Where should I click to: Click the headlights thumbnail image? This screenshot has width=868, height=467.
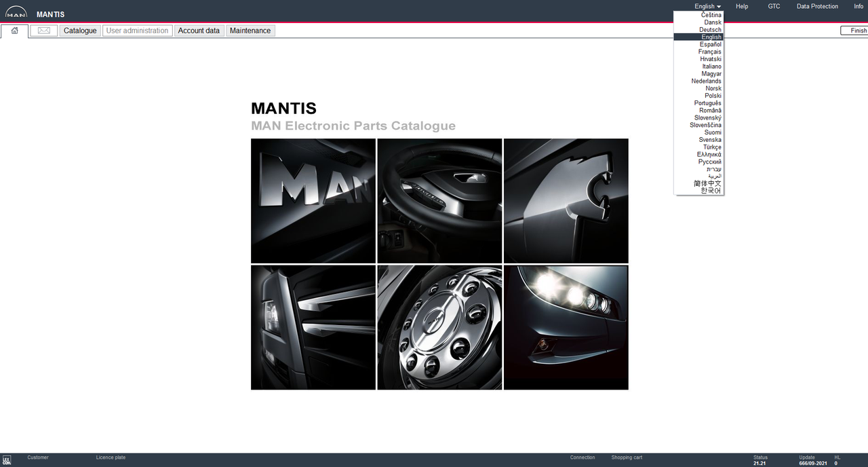(566, 327)
